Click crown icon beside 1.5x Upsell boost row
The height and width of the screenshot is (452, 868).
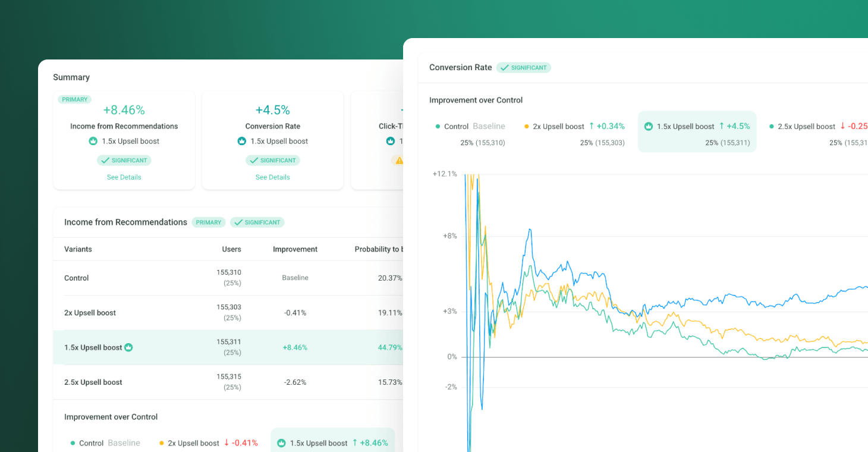tap(128, 347)
